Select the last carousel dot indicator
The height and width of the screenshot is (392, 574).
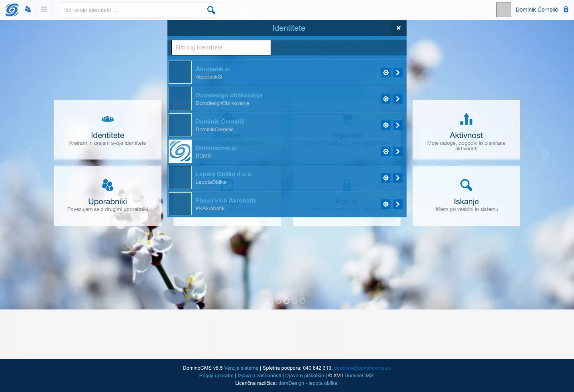tap(303, 301)
